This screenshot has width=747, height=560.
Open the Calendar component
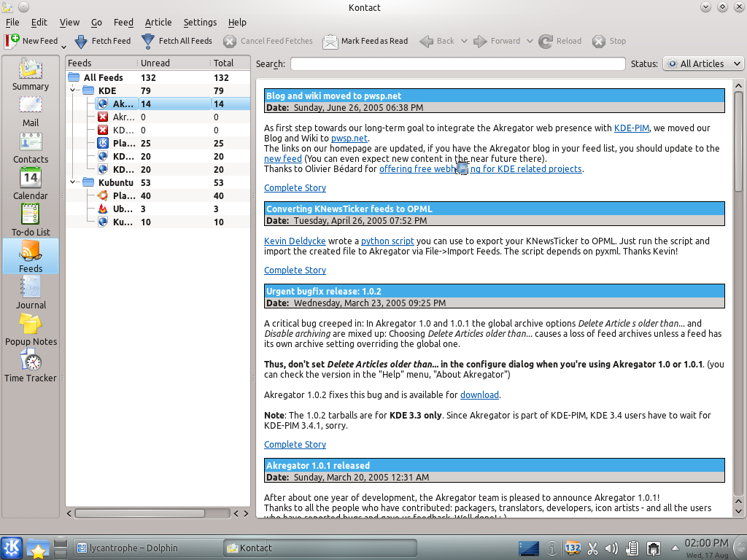[31, 184]
